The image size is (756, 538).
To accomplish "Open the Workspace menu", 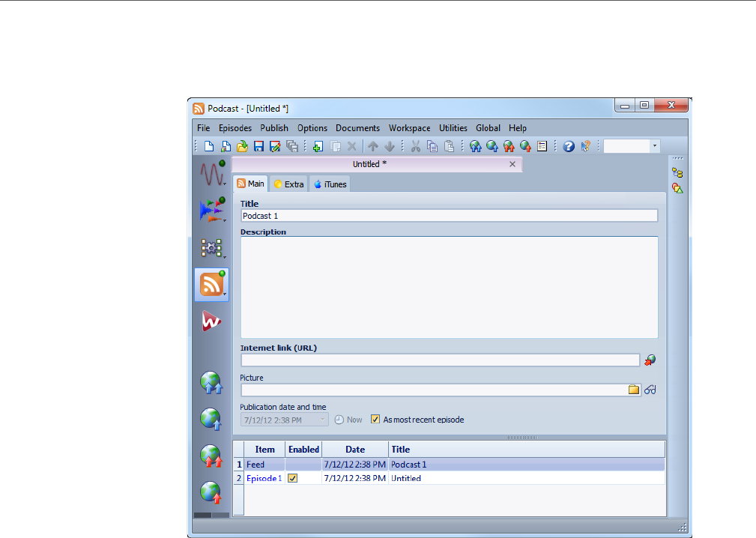I will (410, 127).
